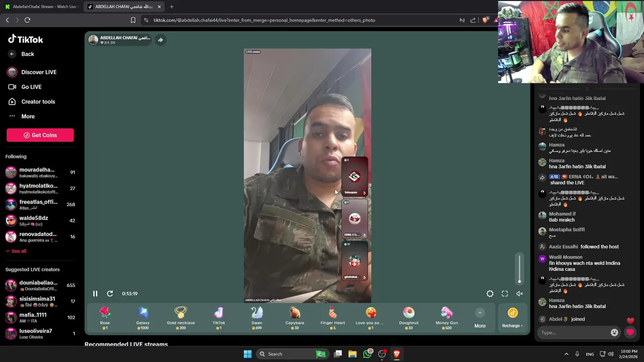
Task: Open mafia..1111 suggested creator
Action: coord(40,318)
